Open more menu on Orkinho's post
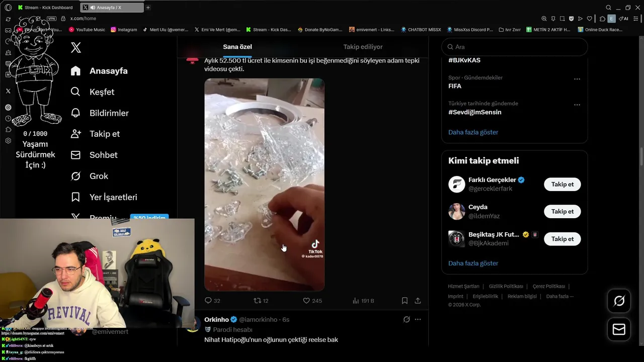This screenshot has height=362, width=644. [418, 319]
